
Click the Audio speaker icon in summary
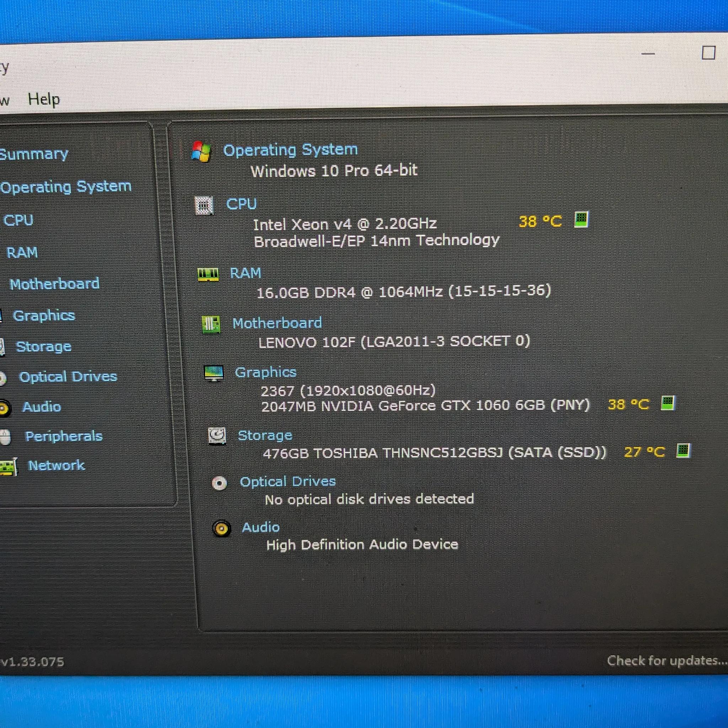click(x=221, y=529)
